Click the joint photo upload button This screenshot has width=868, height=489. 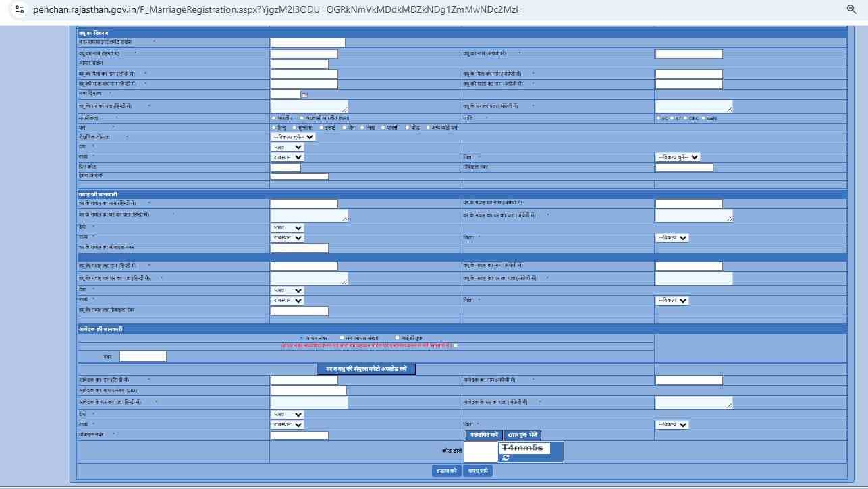[366, 369]
